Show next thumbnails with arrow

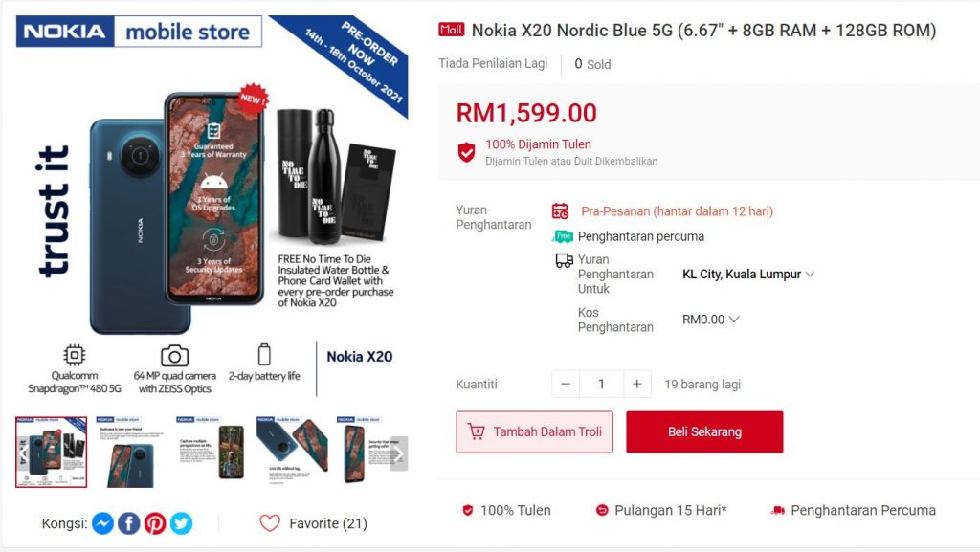[x=399, y=453]
